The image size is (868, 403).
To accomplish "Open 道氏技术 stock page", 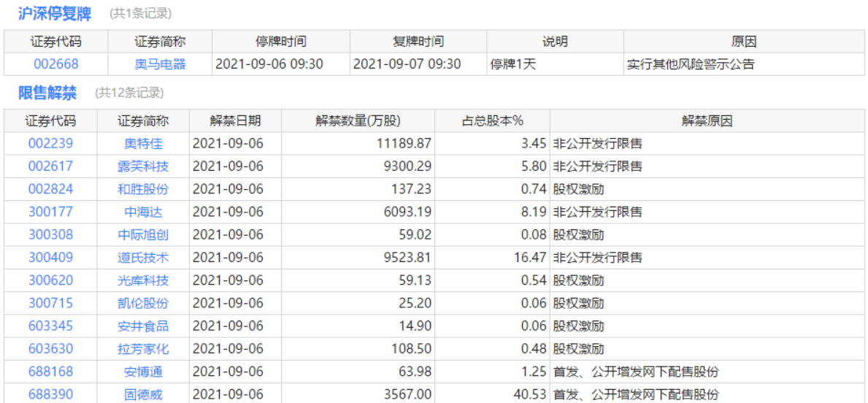I will point(143,258).
